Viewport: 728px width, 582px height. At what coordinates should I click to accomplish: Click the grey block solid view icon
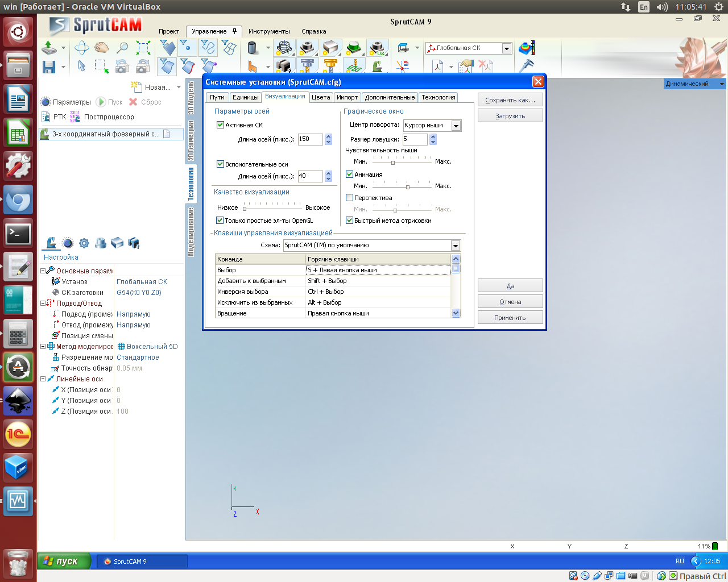pos(330,48)
